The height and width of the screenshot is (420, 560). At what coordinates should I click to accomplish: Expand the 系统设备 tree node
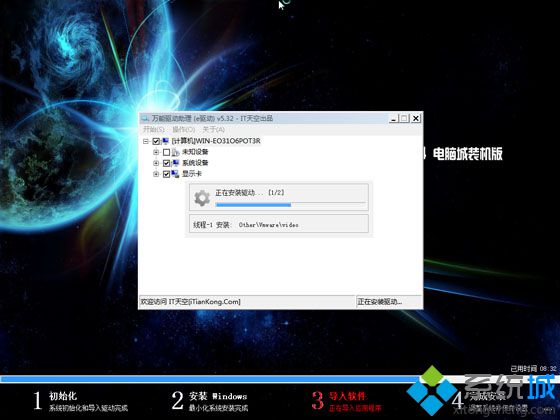(x=156, y=163)
